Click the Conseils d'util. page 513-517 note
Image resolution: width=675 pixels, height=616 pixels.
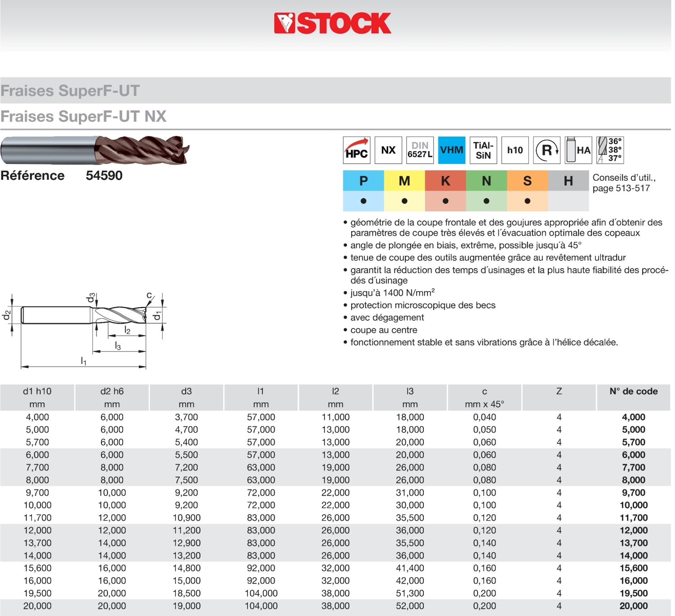pos(624,183)
